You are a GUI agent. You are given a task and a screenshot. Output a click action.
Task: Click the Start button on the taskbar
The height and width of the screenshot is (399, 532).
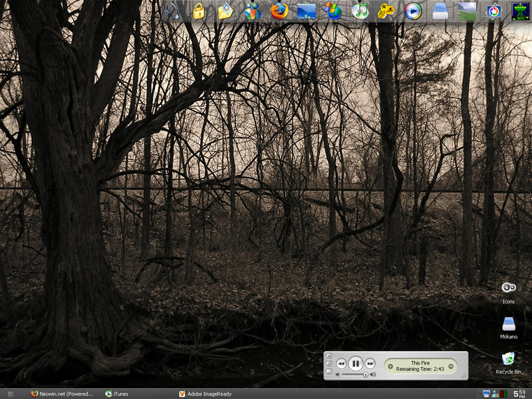tap(11, 394)
